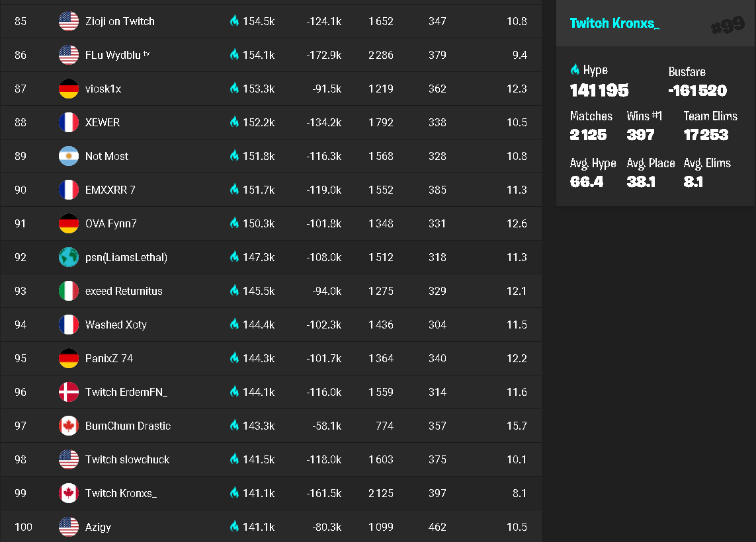Open exeed Returnitus player entry
Viewport: 756px width, 542px height.
click(124, 291)
